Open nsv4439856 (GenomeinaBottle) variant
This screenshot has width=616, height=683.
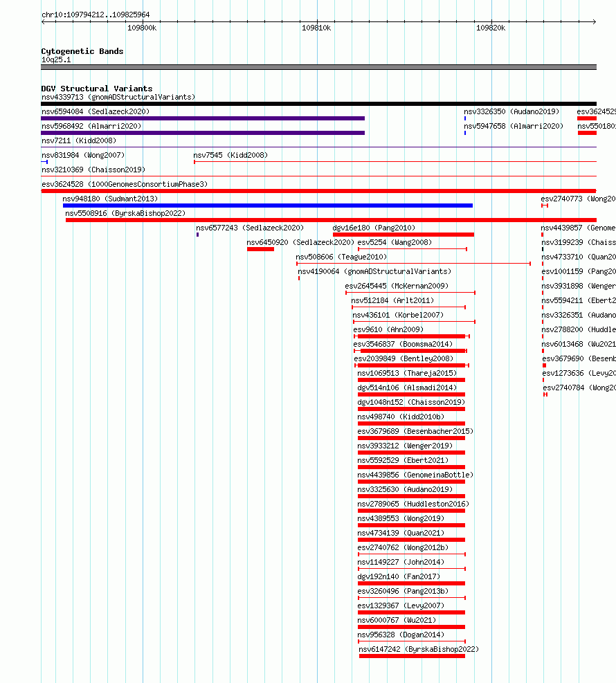pos(415,475)
